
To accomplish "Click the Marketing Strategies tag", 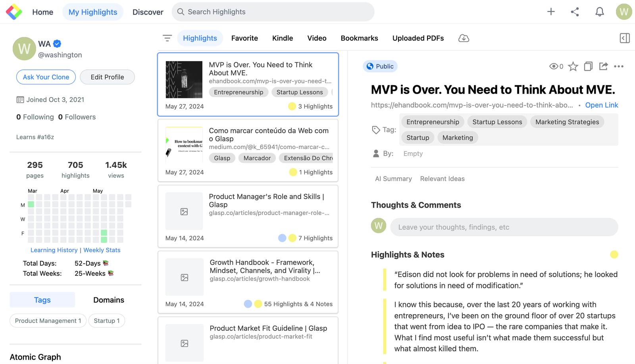I will 567,122.
